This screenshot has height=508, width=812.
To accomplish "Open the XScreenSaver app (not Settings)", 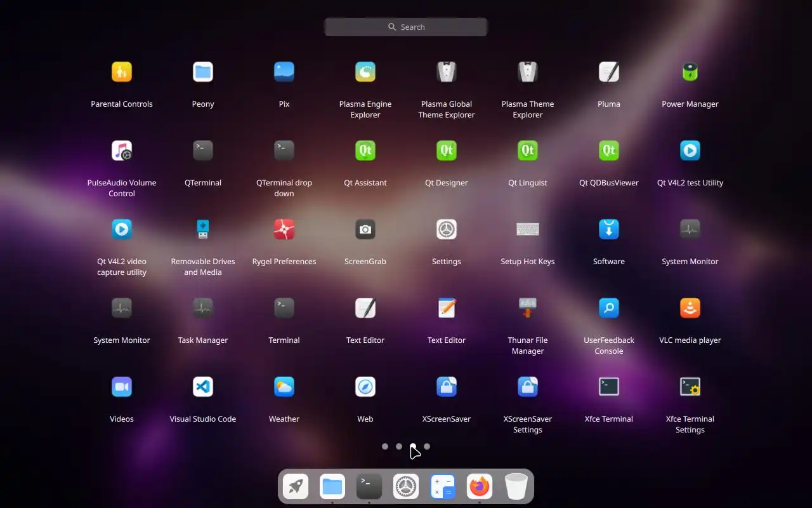I will pyautogui.click(x=447, y=387).
